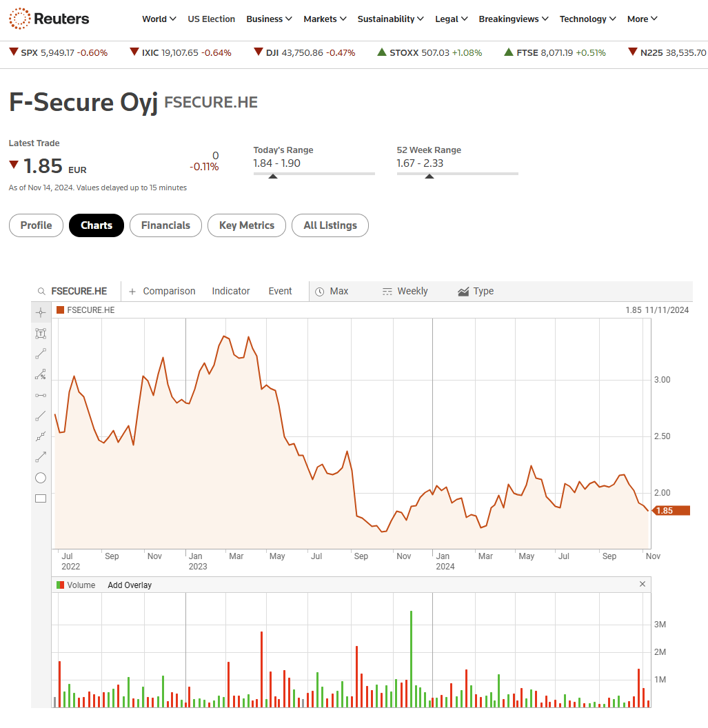Click the plus icon beside Comparison
Screen dimensions: 708x728
[132, 292]
